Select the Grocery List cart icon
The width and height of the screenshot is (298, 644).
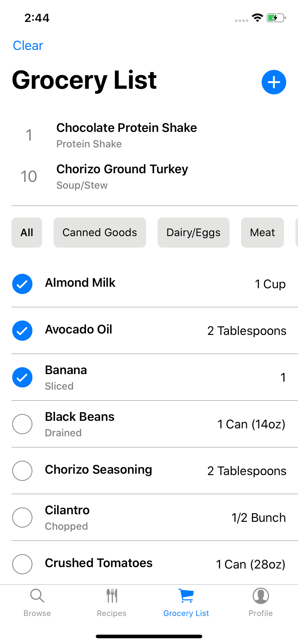pyautogui.click(x=186, y=595)
